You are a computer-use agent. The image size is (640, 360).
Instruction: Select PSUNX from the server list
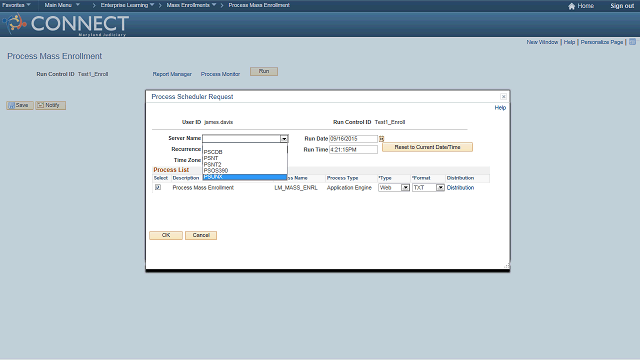pos(245,177)
